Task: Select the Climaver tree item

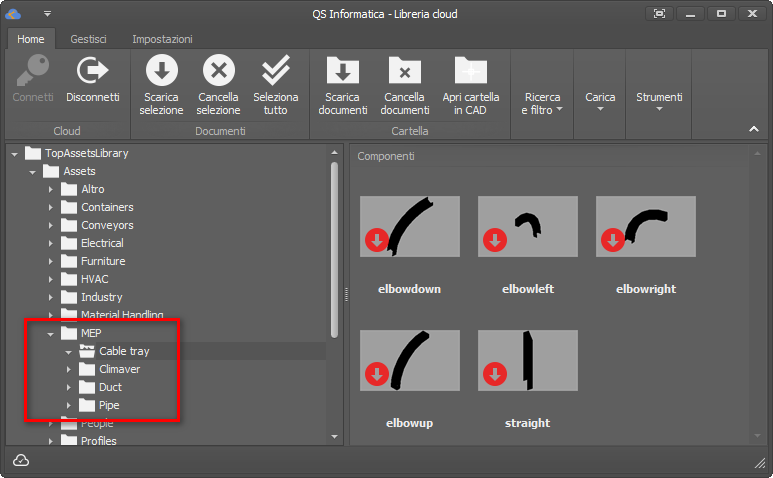Action: (119, 369)
